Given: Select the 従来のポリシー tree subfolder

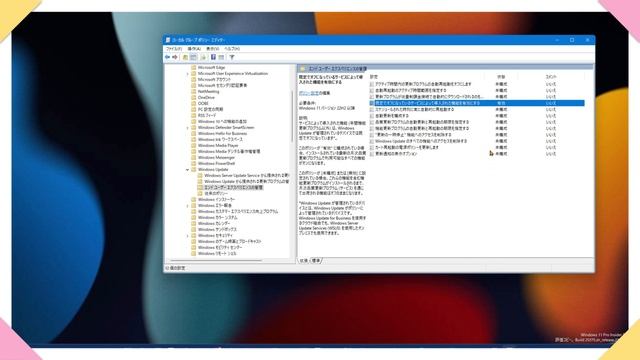Looking at the screenshot, I should [216, 193].
